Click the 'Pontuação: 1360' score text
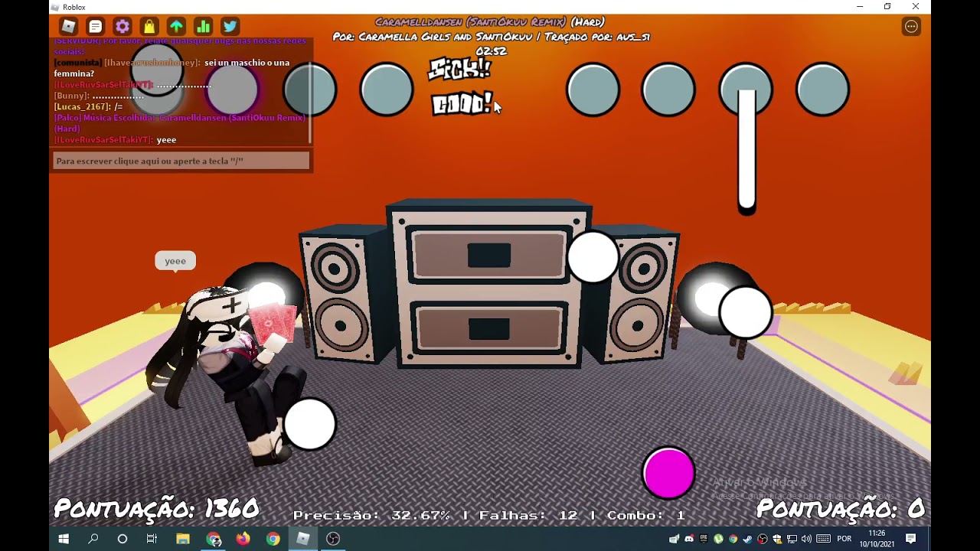 click(157, 509)
